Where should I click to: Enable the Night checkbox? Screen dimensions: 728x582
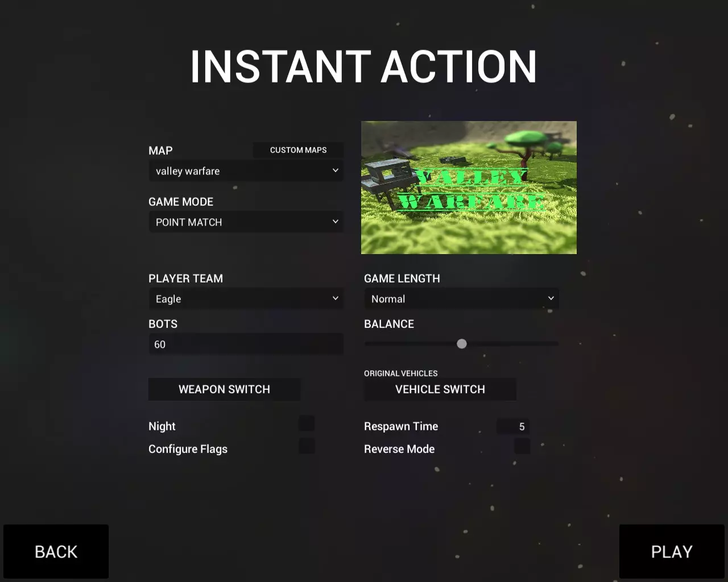307,423
